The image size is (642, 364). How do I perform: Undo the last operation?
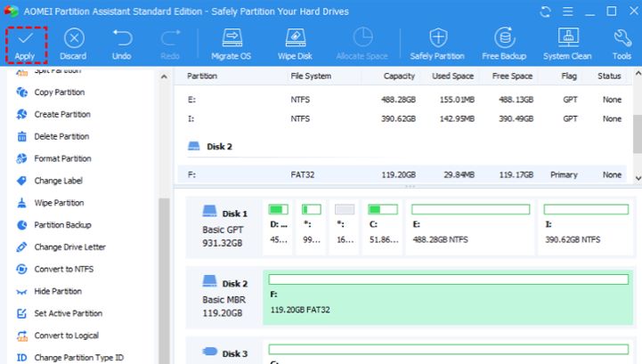[x=122, y=44]
